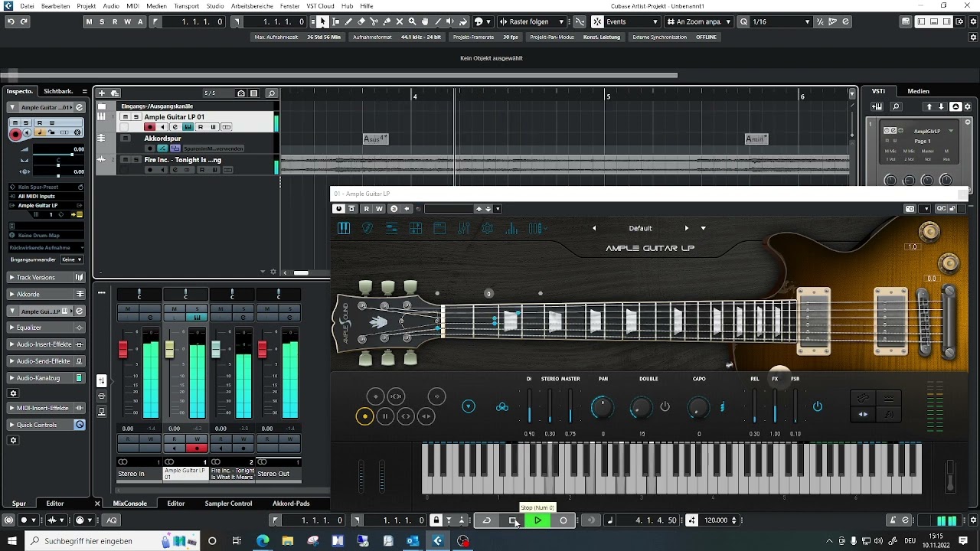Select the Zoom magnifier tool
Viewport: 980px width, 551px height.
point(412,21)
